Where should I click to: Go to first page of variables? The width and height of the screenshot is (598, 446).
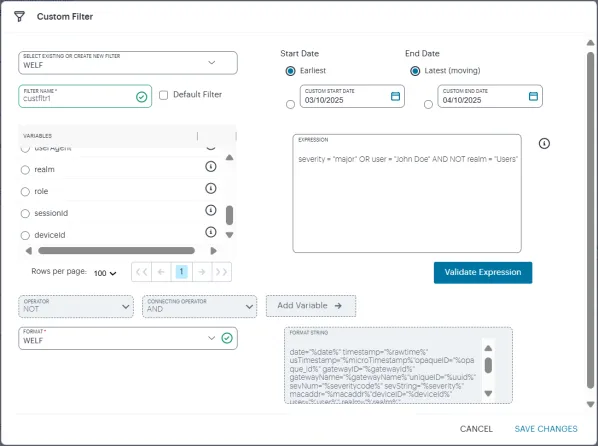pyautogui.click(x=141, y=272)
